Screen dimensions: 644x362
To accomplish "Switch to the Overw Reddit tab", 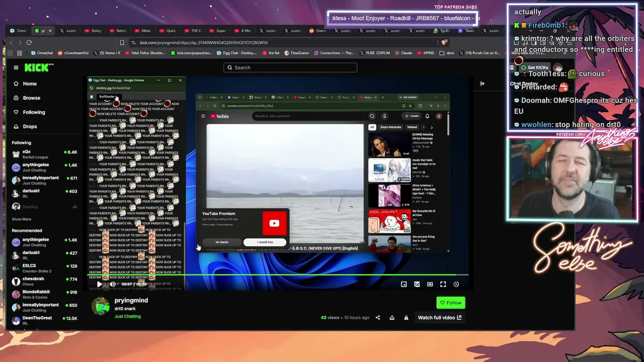I will [x=317, y=31].
